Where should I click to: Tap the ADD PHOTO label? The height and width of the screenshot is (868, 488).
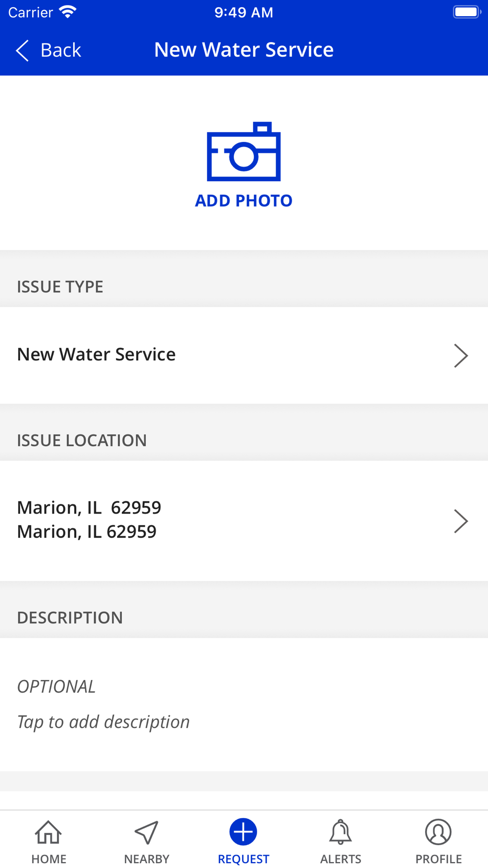(x=244, y=201)
